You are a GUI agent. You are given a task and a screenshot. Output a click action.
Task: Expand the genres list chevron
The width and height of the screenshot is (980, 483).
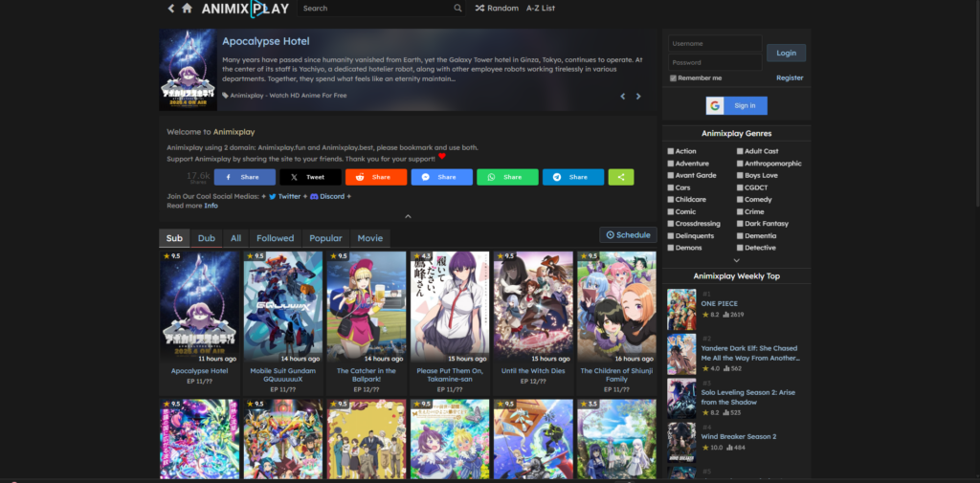pos(736,260)
